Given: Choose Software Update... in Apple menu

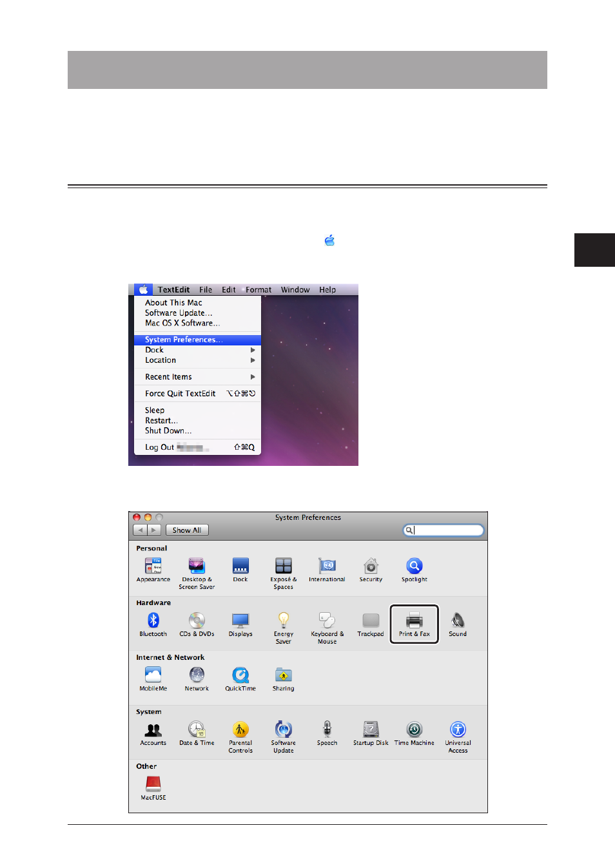Looking at the screenshot, I should coord(197,313).
